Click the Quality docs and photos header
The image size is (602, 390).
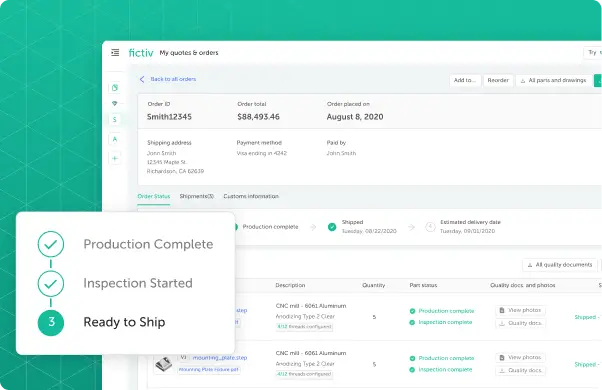tap(523, 285)
